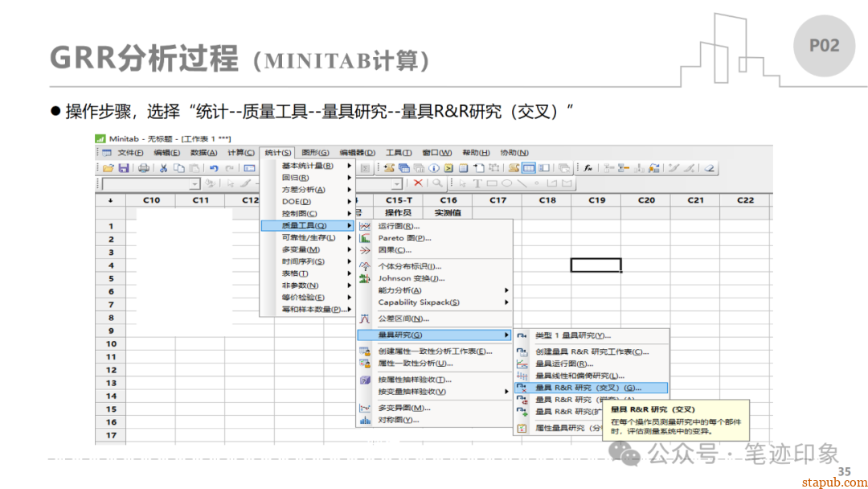Click the Print toolbar icon
Viewport: 868px width, 489px height.
point(143,168)
